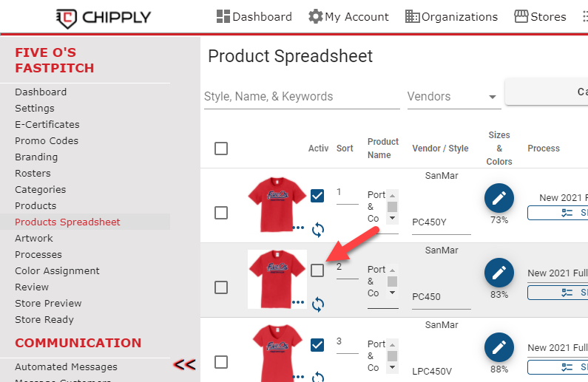The width and height of the screenshot is (588, 382).
Task: Click the Chipply logo
Action: 104,18
